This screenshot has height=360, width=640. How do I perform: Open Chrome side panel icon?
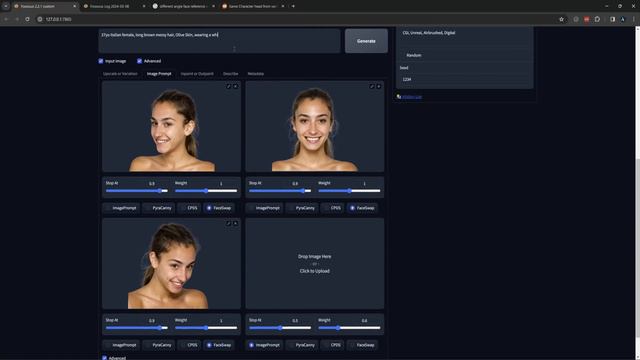pos(612,19)
